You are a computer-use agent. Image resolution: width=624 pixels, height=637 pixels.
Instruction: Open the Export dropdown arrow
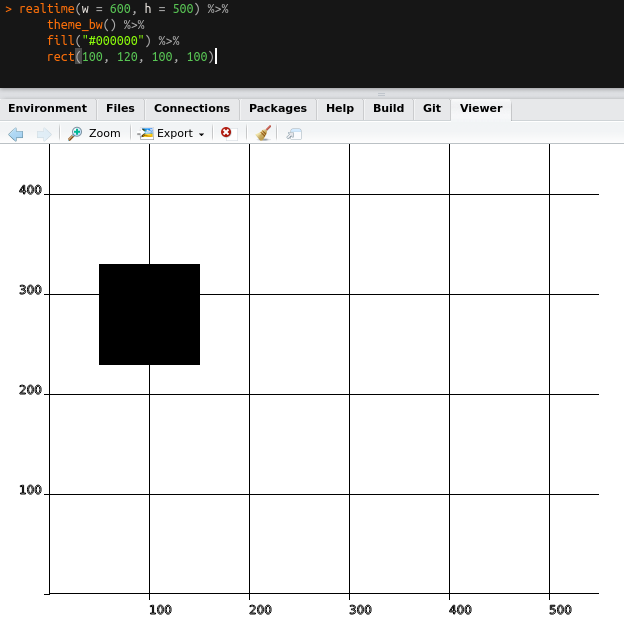[201, 134]
